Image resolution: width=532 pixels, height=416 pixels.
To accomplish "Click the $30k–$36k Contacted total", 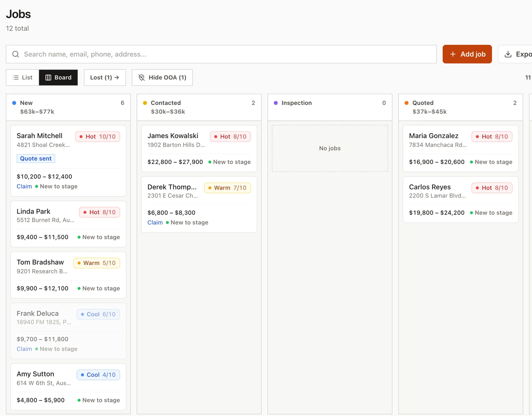I will coord(168,112).
